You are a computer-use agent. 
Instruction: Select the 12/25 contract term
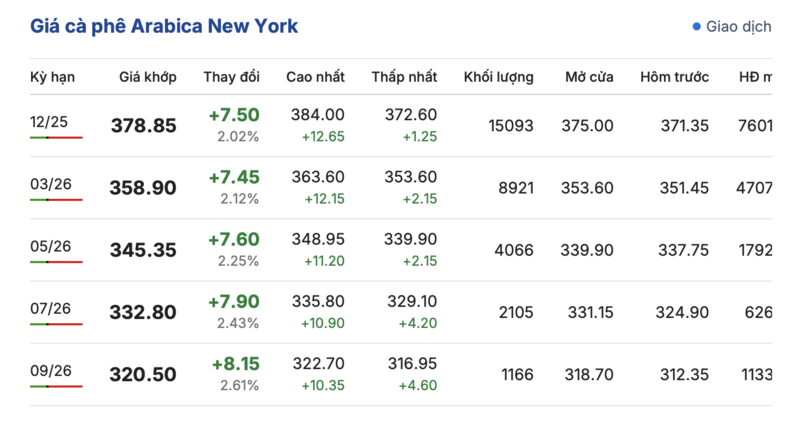pos(48,122)
